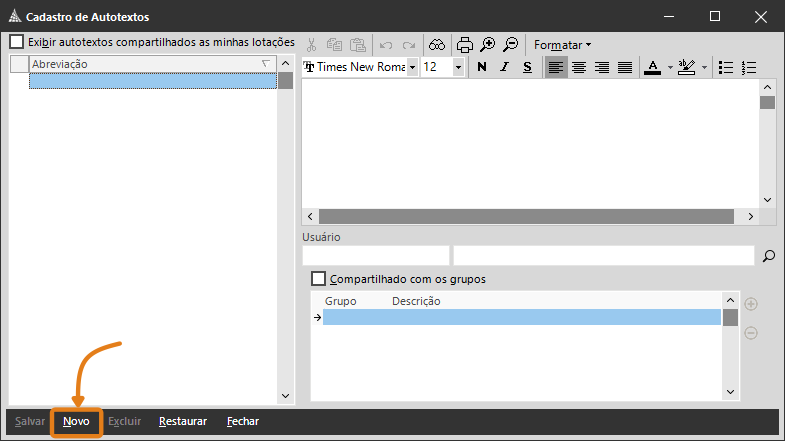Open the Formatar menu
This screenshot has height=441, width=785.
(x=562, y=45)
